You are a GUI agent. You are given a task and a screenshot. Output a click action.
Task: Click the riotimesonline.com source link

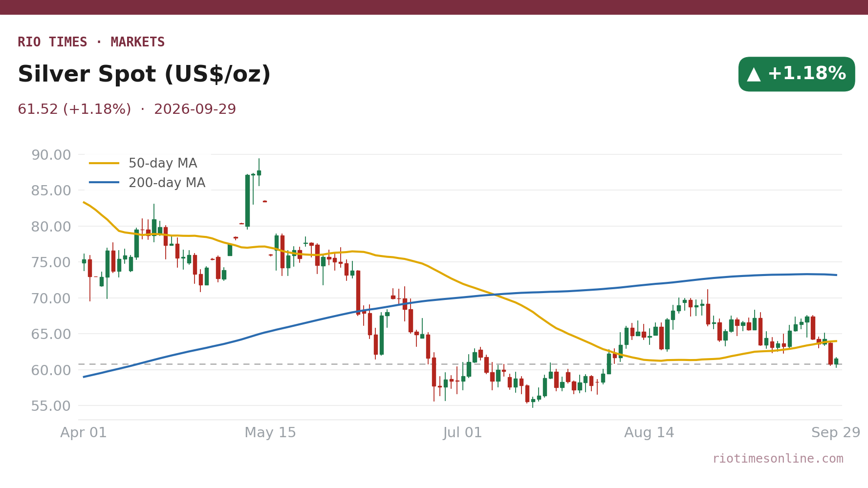[778, 459]
